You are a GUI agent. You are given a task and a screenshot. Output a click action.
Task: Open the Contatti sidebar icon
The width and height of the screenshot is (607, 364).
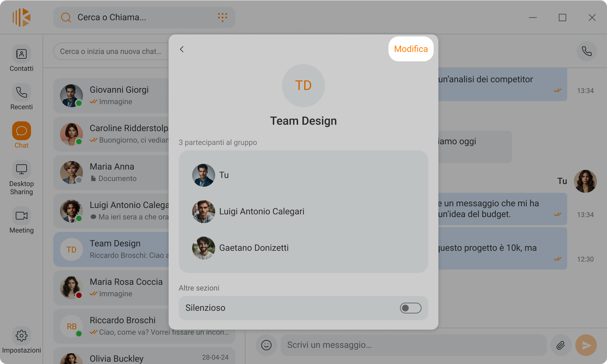22,54
